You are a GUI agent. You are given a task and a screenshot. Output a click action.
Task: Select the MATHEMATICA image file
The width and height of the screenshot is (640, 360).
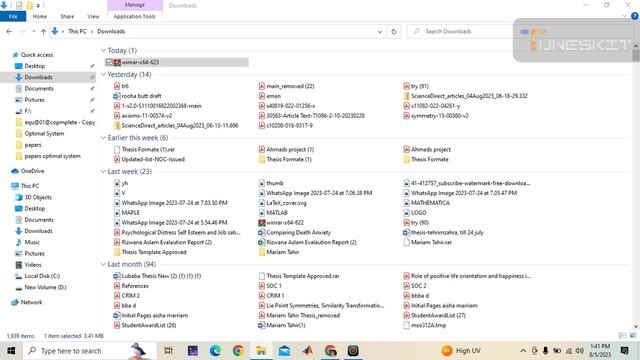(x=430, y=203)
